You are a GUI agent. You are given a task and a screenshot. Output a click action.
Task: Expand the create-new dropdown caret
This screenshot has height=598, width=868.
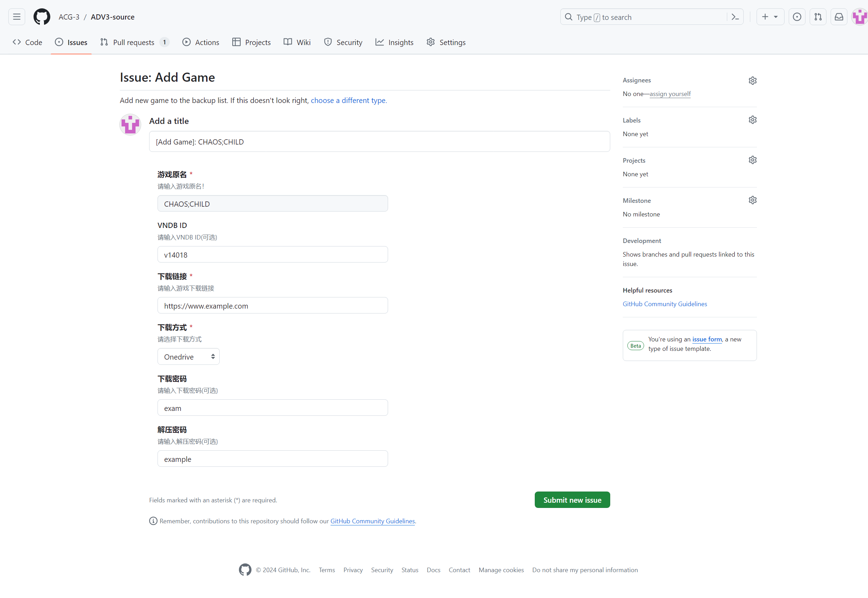(776, 17)
